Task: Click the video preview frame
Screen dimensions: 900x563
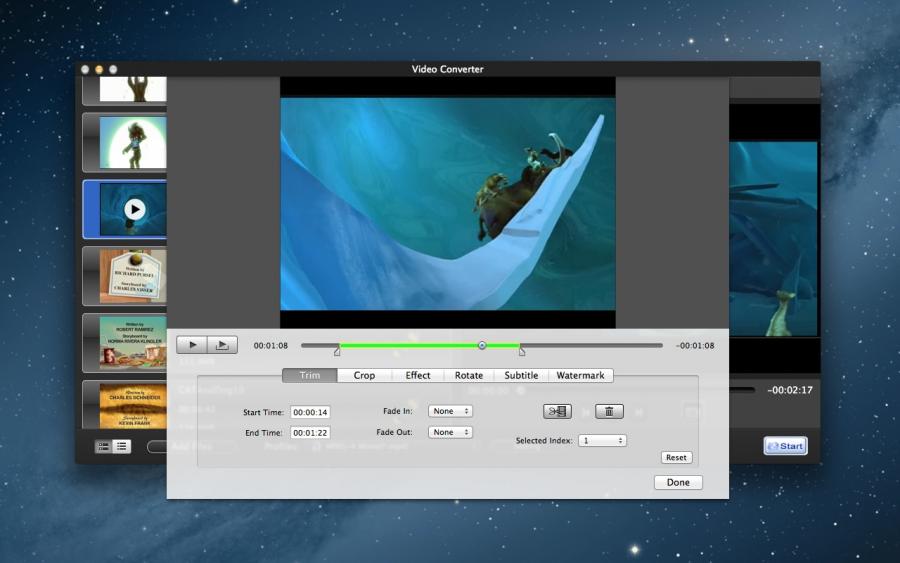Action: coord(448,204)
